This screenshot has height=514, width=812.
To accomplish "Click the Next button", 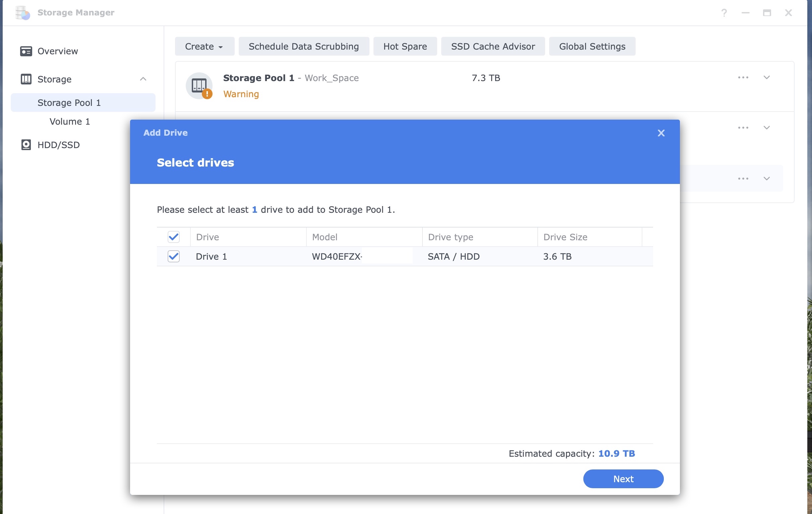I will point(623,478).
